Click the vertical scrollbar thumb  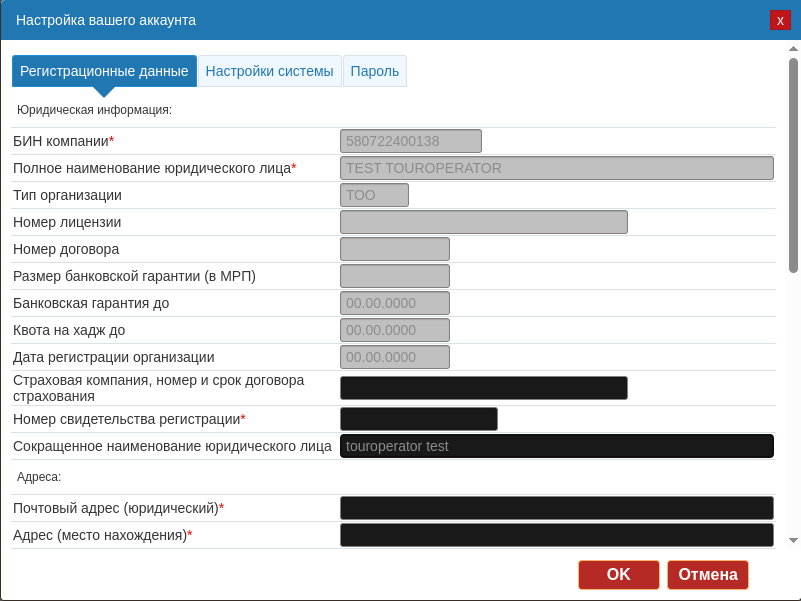coord(793,165)
